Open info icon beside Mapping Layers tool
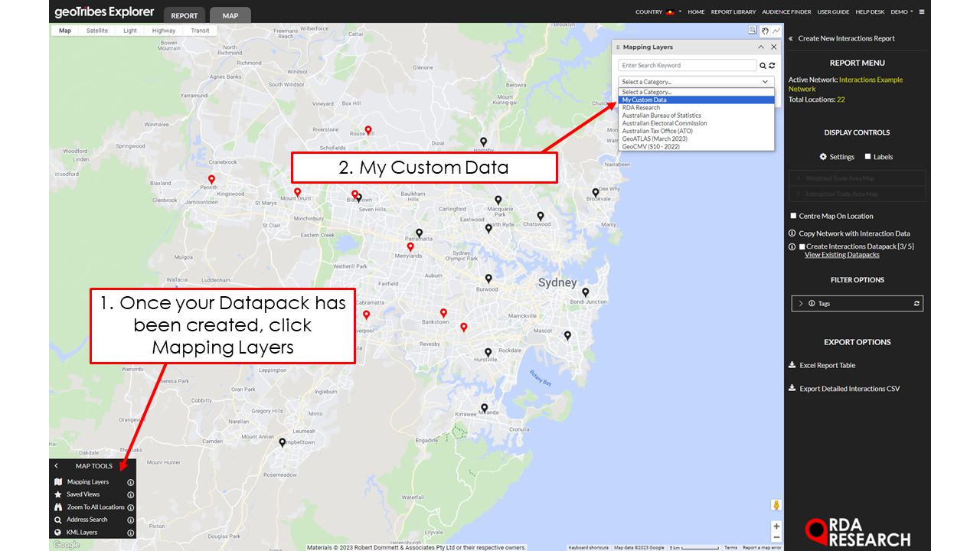The height and width of the screenshot is (551, 980). pyautogui.click(x=130, y=482)
